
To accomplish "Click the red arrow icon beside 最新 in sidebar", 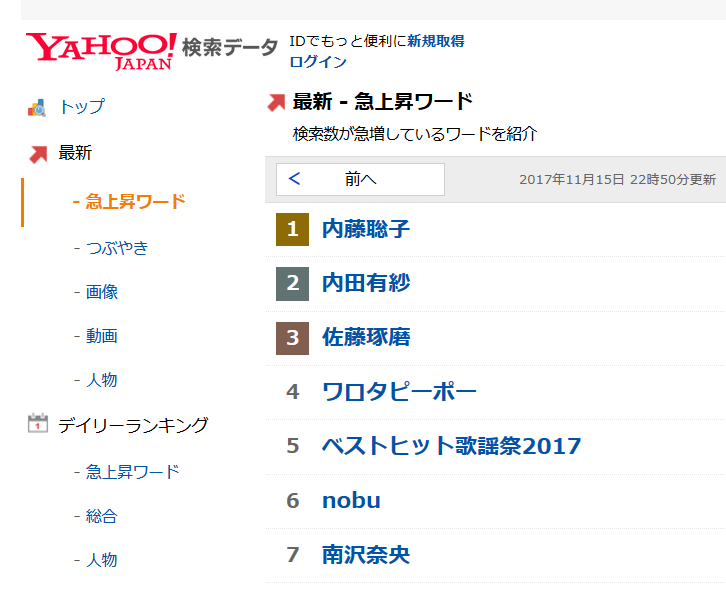I will [x=38, y=154].
